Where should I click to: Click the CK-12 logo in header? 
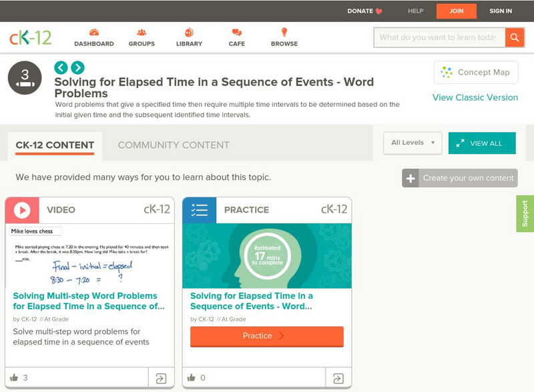pos(30,37)
